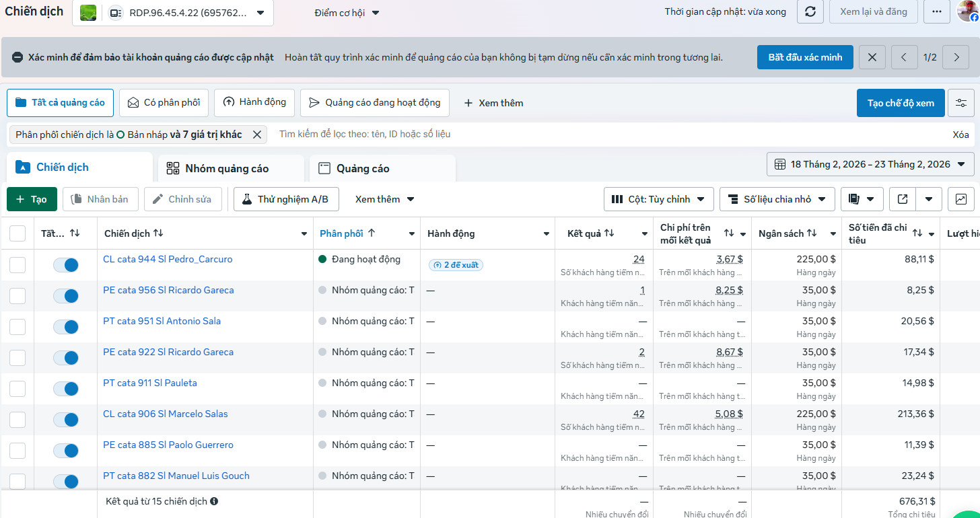This screenshot has width=980, height=518.
Task: Go to previous notification with left arrow
Action: tap(905, 57)
